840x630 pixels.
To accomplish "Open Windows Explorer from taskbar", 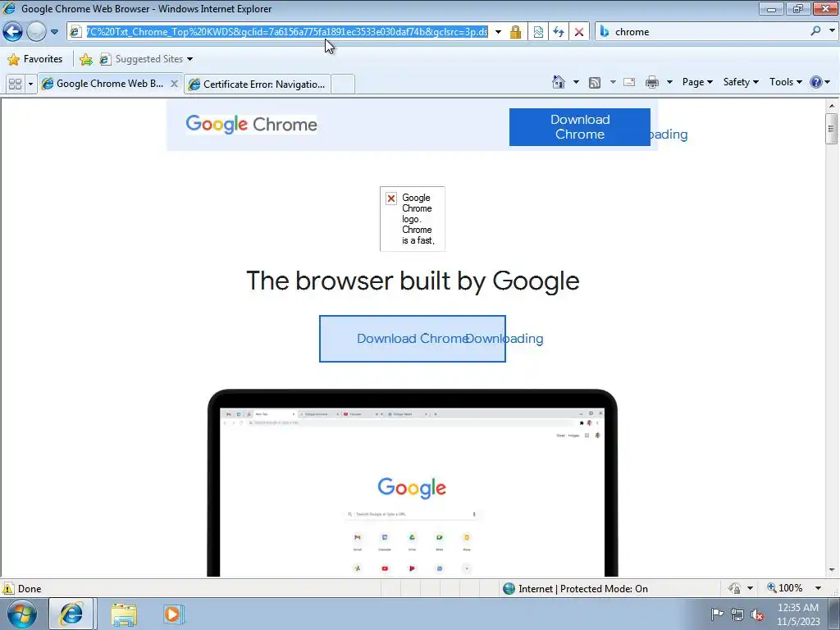I will [124, 614].
